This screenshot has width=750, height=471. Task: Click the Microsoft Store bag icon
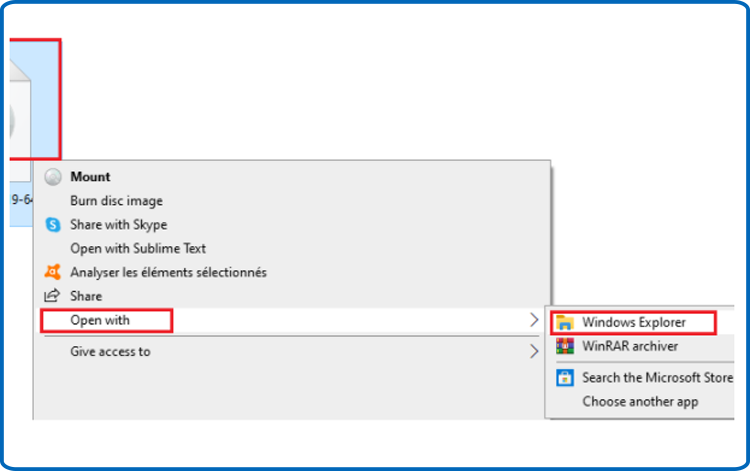pos(565,377)
